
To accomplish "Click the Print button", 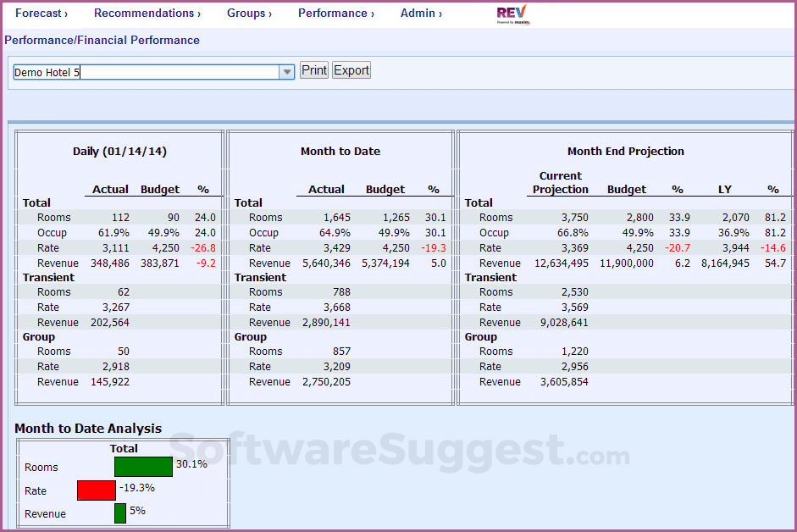I will tap(314, 70).
